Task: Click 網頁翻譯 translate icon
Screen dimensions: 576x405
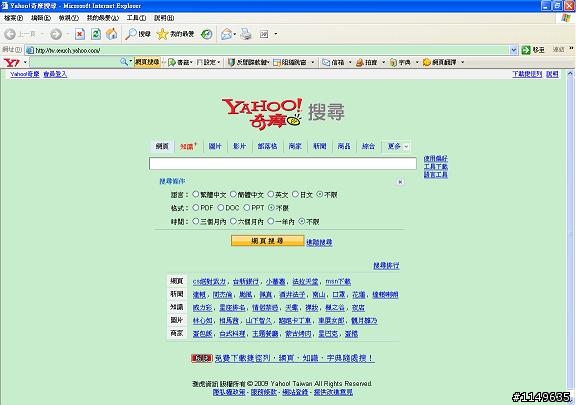Action: [427, 62]
